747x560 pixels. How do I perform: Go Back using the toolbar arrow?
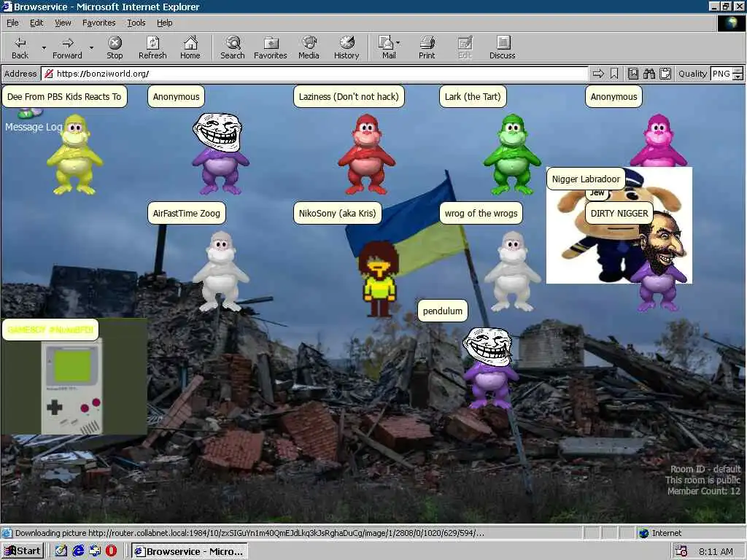tap(20, 47)
